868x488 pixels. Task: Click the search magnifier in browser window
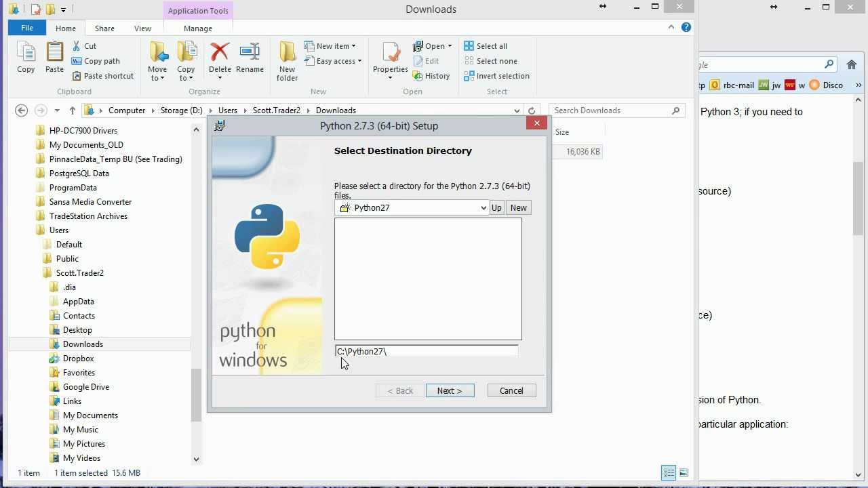coord(829,64)
